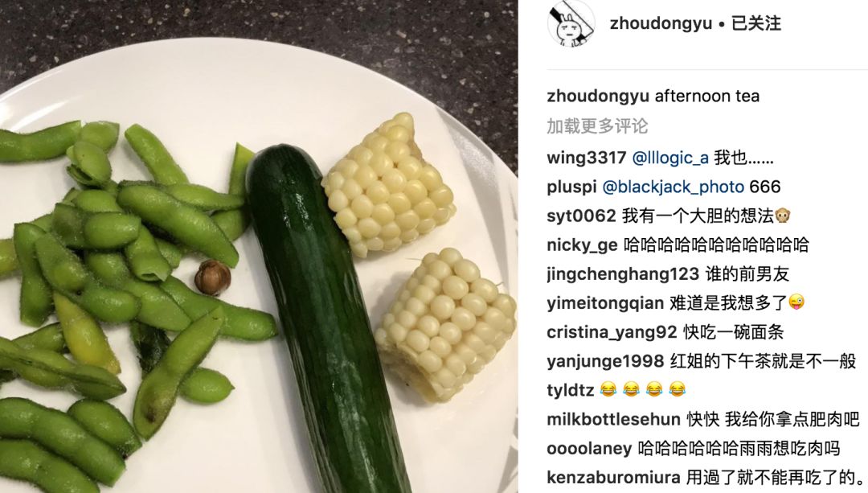Open commenter syt0062's profile
Screen dimensions: 868x493
(581, 216)
